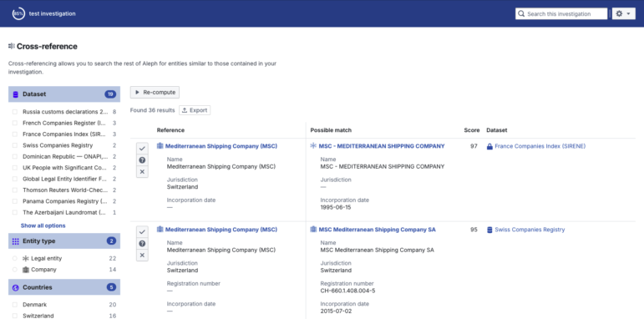644x319 pixels.
Task: Click the score value 97
Action: click(474, 146)
